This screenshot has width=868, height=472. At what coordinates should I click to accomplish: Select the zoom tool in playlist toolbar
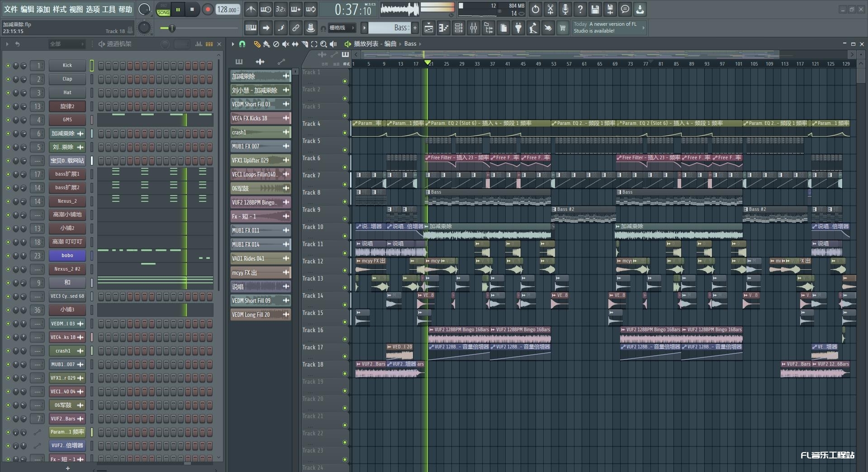[x=323, y=44]
